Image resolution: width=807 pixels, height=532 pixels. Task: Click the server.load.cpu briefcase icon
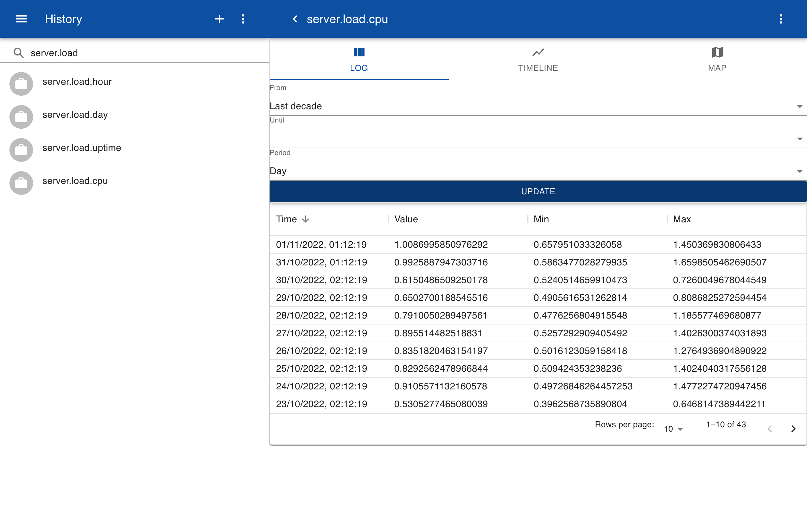21,183
